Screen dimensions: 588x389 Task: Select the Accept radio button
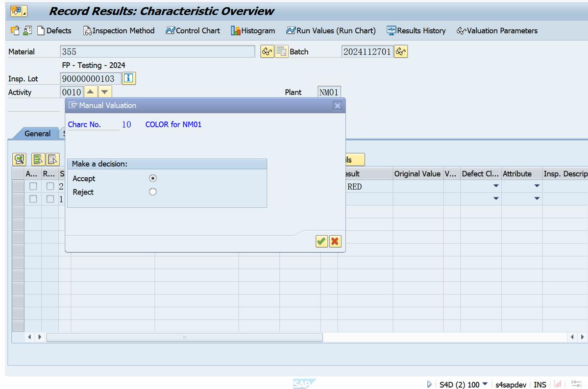tap(153, 178)
